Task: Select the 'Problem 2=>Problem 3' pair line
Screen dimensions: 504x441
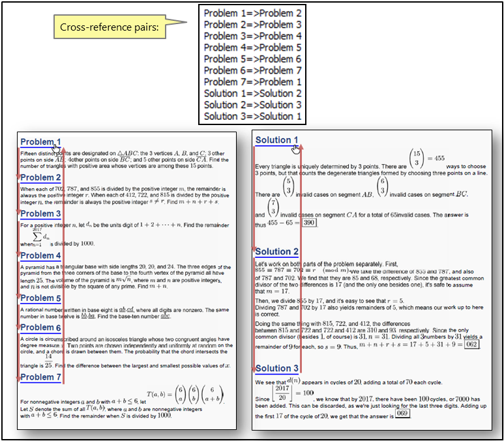Action: [x=252, y=25]
